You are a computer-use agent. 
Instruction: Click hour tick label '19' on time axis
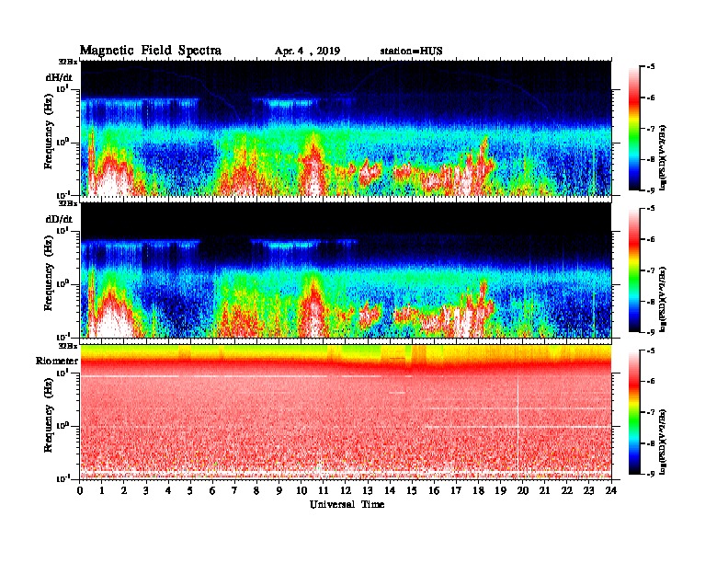click(x=500, y=491)
